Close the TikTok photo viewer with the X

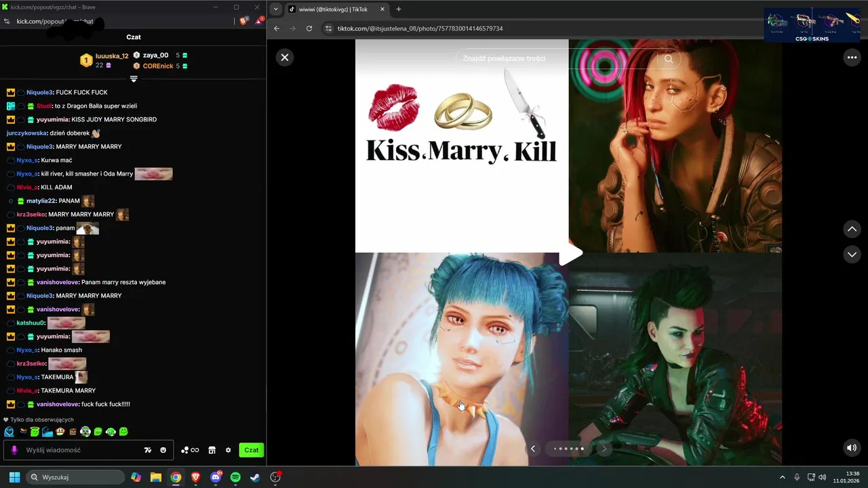[285, 58]
